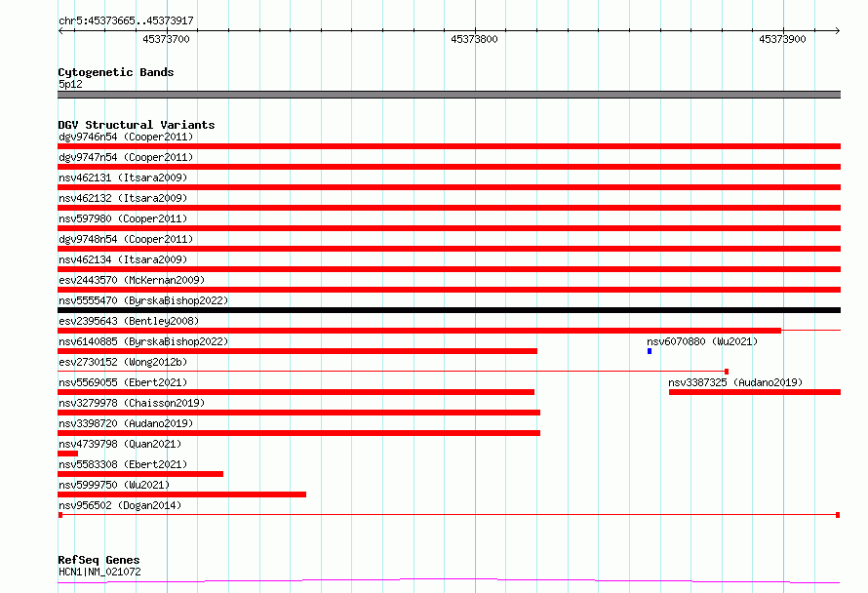Open nsv5555470 (ByrskaBishop2022) label

coord(143,300)
